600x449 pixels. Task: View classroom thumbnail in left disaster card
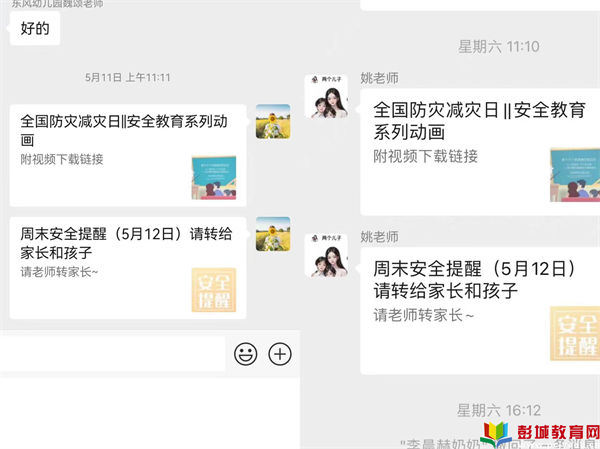coord(214,178)
